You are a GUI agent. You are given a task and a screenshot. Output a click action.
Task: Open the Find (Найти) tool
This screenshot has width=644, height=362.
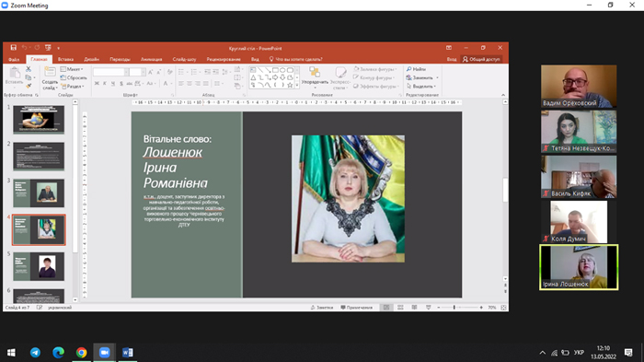coord(416,69)
